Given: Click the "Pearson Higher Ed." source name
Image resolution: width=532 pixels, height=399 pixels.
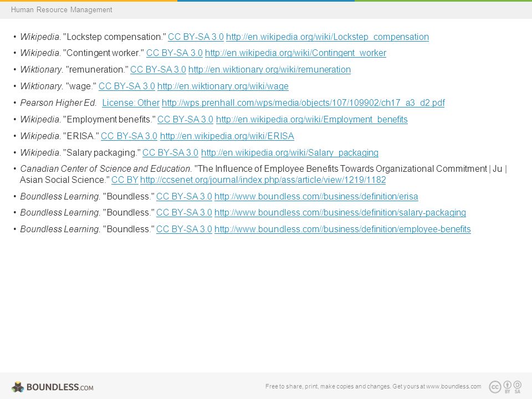Looking at the screenshot, I should (x=58, y=103).
